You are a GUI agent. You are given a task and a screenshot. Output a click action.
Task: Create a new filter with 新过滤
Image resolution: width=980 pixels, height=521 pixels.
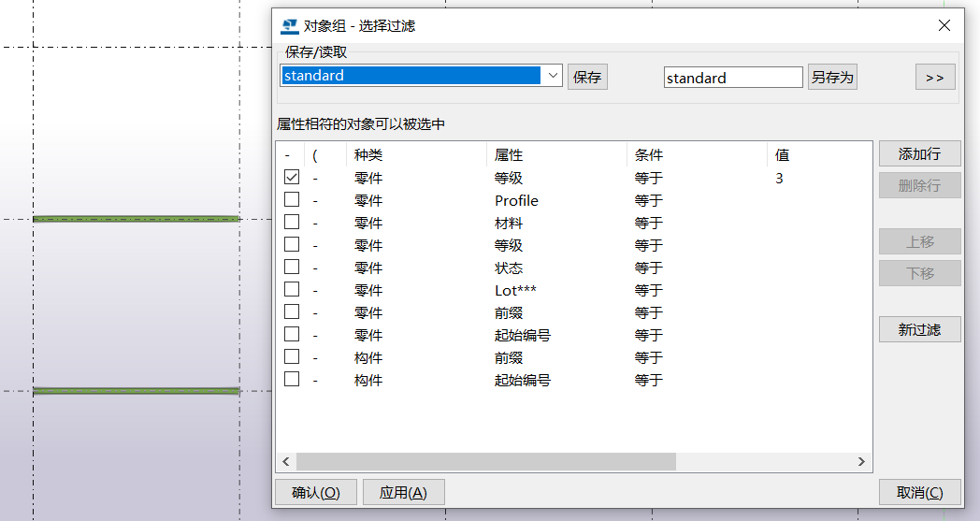(919, 329)
